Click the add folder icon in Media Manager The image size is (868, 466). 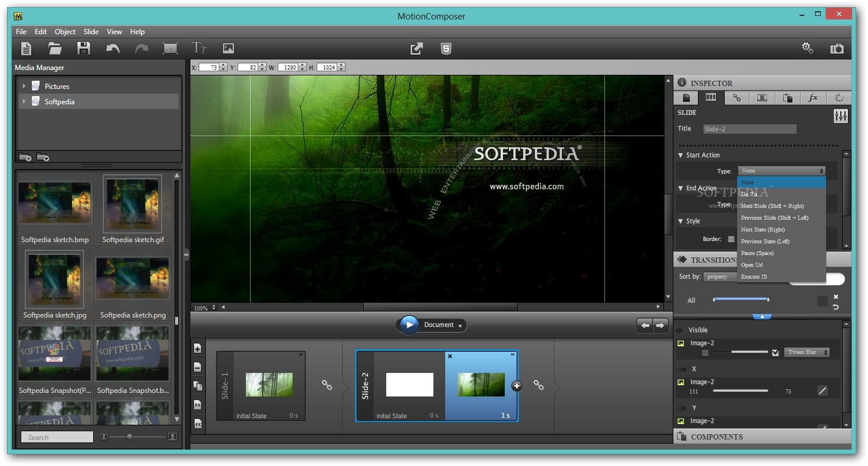pyautogui.click(x=25, y=157)
